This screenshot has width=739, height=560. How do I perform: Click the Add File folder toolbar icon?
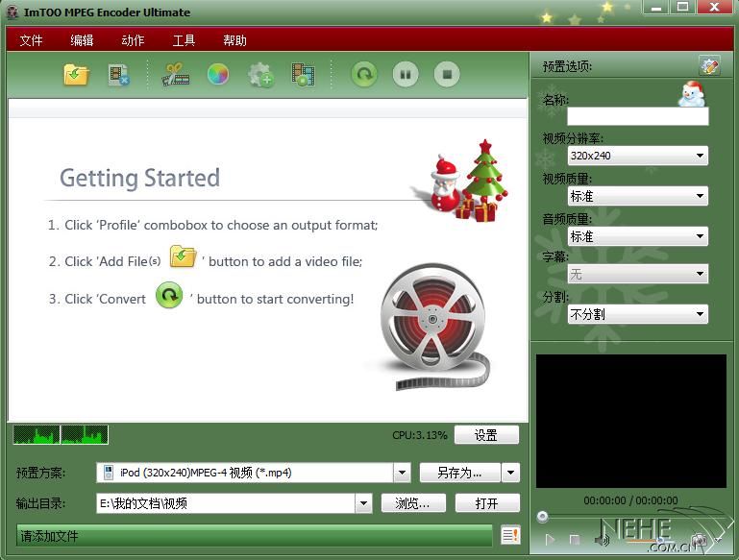coord(77,74)
